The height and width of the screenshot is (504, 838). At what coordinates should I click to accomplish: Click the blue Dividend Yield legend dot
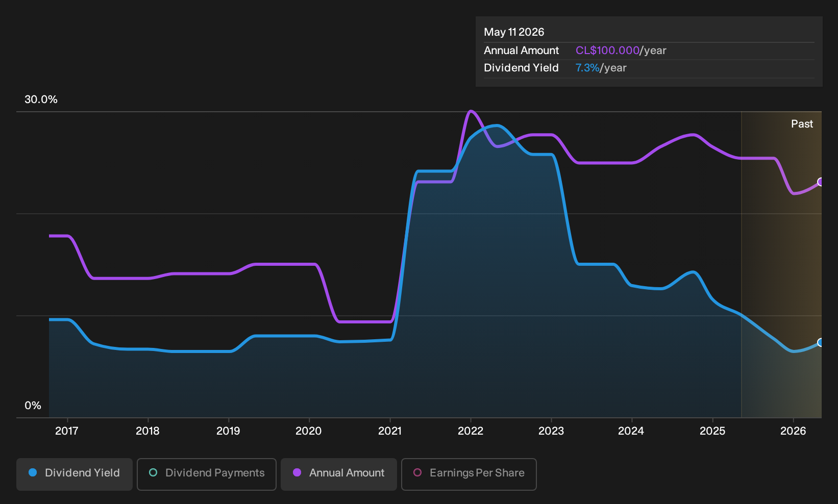pos(33,473)
